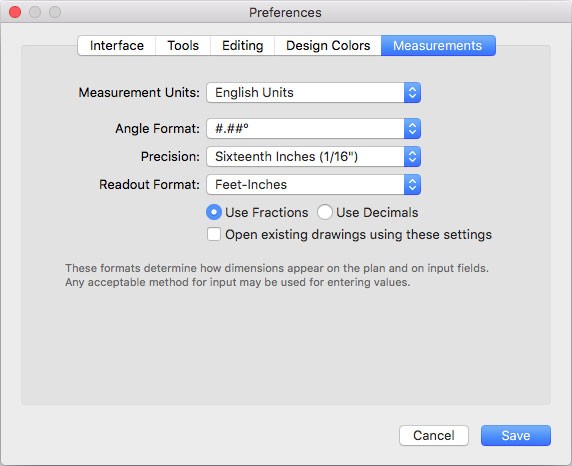The height and width of the screenshot is (466, 572).
Task: Open the Measurement Units dropdown
Action: tap(313, 93)
